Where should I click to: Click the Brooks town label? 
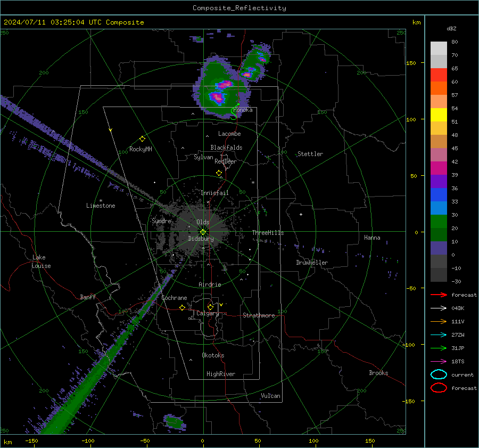378,373
